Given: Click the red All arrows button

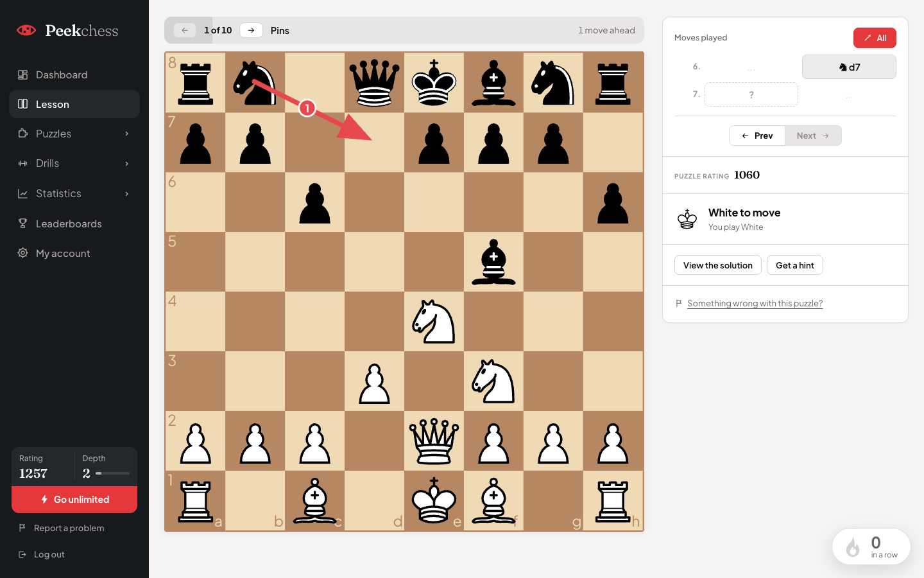Looking at the screenshot, I should tap(875, 38).
